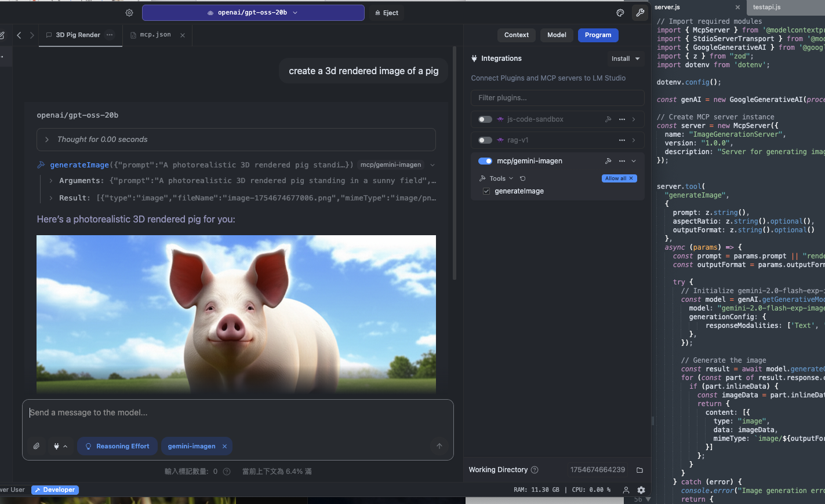The image size is (825, 504).
Task: Click the Filter plugins search field
Action: [x=557, y=98]
